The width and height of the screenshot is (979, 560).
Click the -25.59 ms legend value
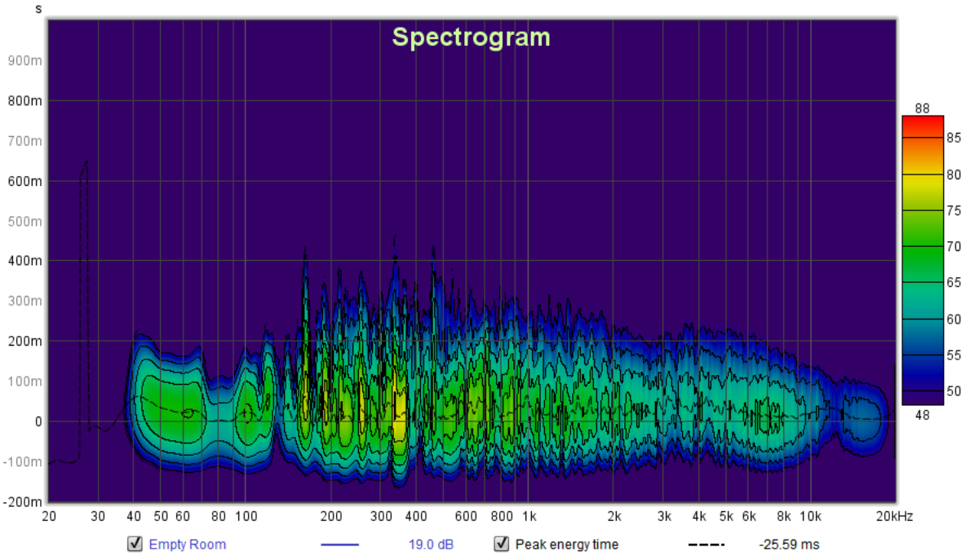(788, 545)
